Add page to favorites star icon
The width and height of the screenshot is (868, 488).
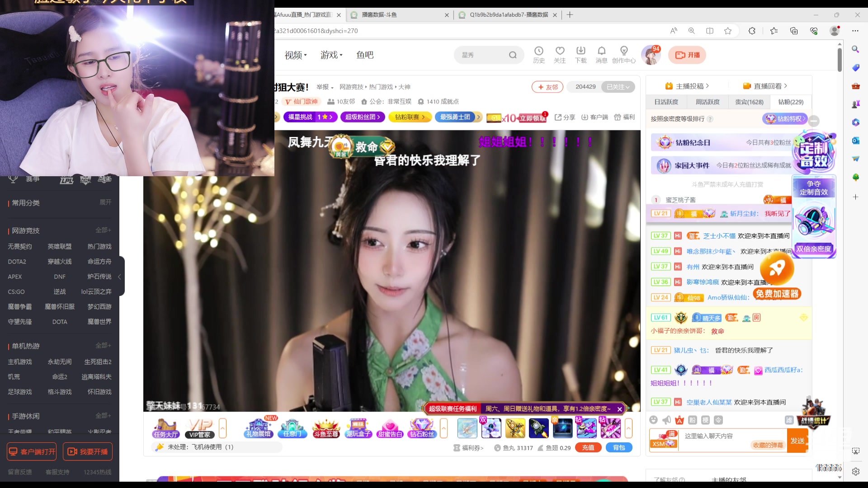(x=728, y=31)
